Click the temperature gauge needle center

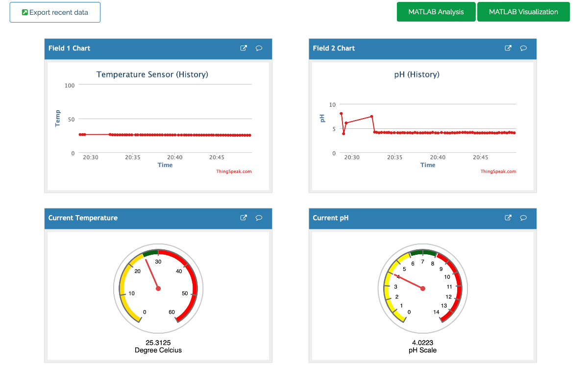pyautogui.click(x=158, y=289)
